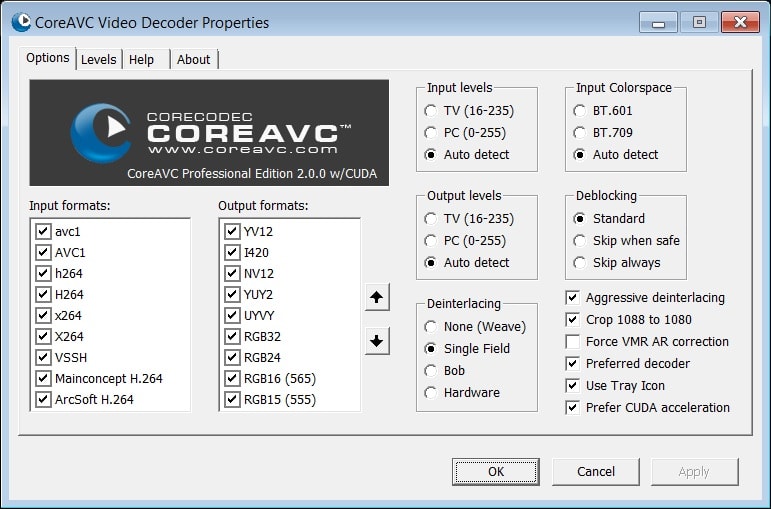Uncheck the RGB32 output format
Screen dimensions: 771x509
point(233,337)
